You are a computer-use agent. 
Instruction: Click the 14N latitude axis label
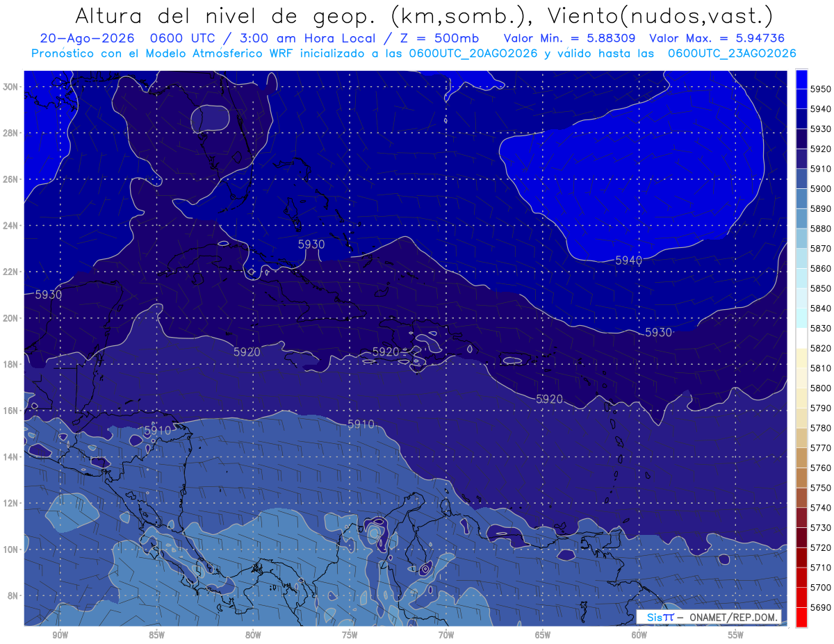pos(10,457)
